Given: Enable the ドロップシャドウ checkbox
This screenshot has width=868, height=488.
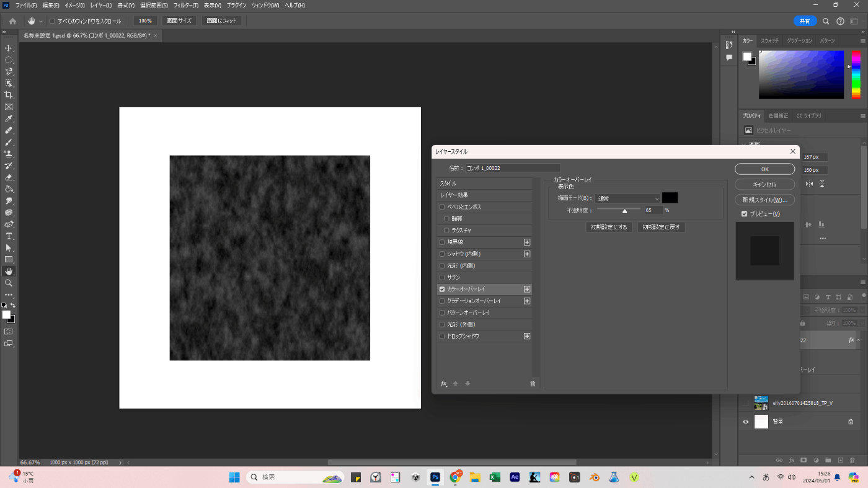Looking at the screenshot, I should (x=442, y=336).
